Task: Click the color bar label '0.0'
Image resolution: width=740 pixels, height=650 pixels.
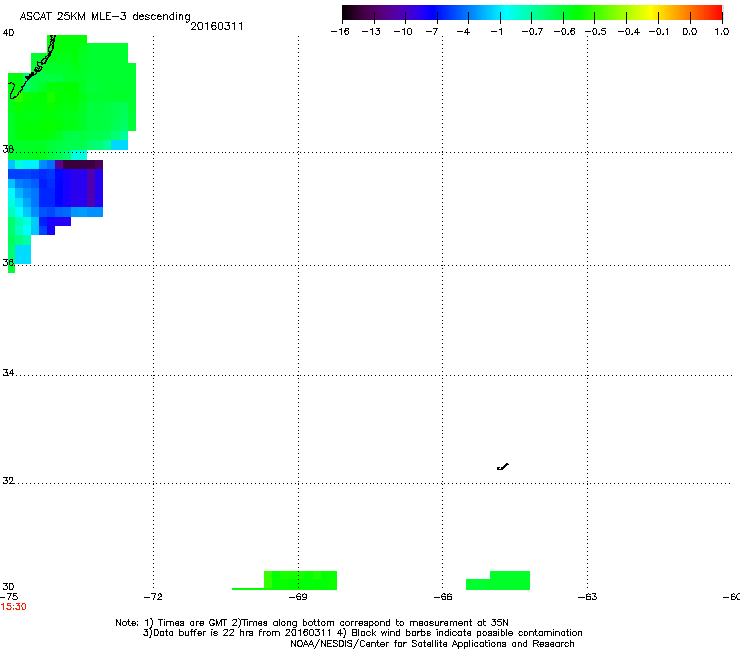Action: tap(690, 32)
